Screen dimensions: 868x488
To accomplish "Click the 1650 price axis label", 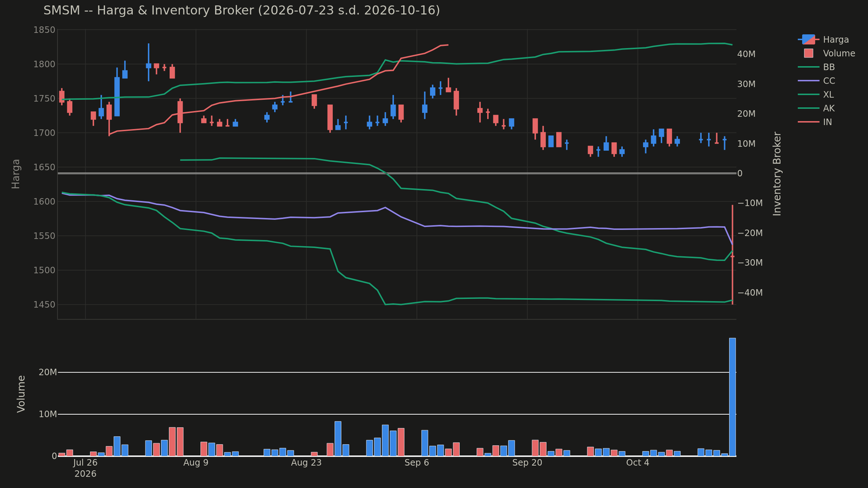I will [x=44, y=167].
